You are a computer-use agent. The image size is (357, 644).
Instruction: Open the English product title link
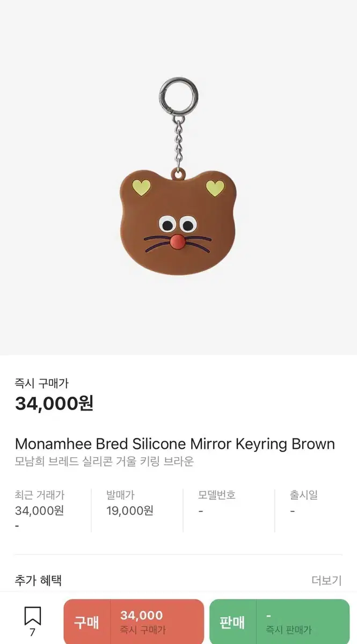click(174, 444)
